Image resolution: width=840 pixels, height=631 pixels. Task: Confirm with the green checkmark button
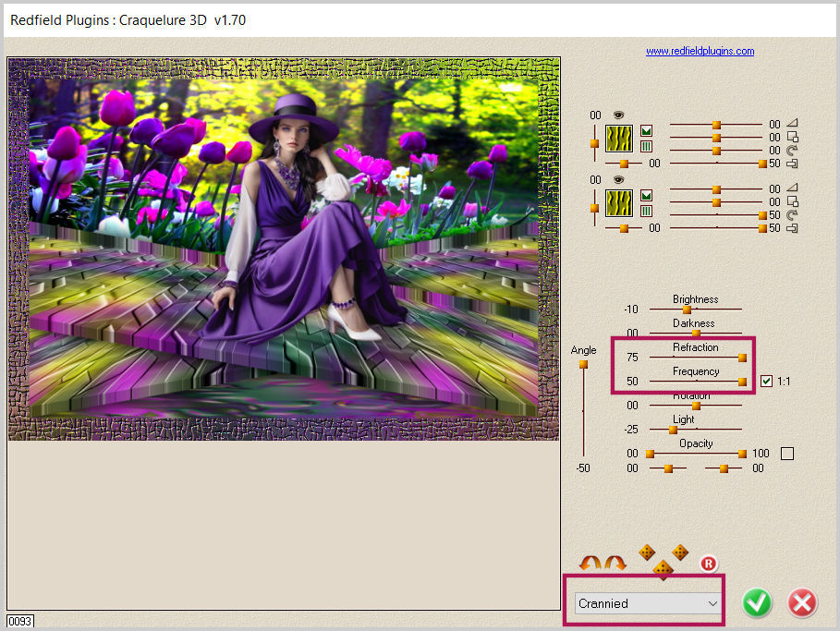(757, 602)
